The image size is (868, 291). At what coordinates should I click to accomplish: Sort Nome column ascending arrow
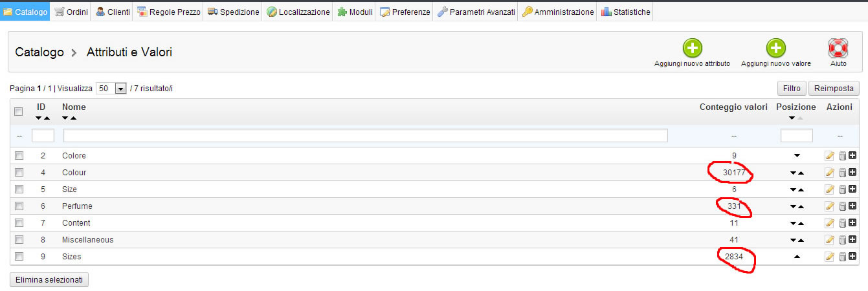(x=74, y=118)
